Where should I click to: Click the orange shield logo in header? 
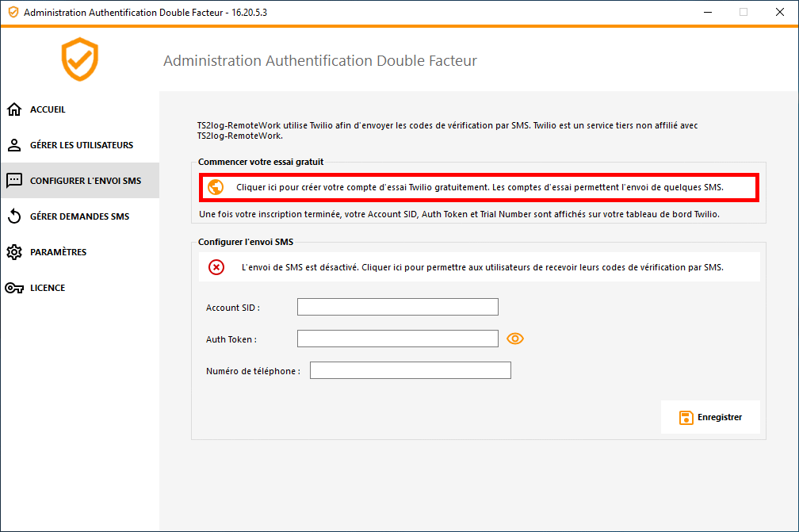80,59
